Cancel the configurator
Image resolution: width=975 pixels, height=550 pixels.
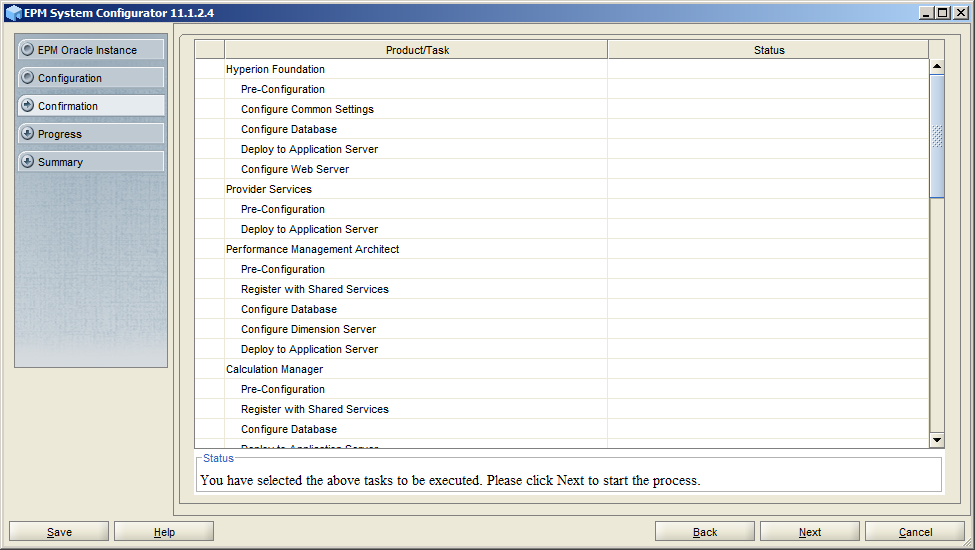[x=915, y=532]
